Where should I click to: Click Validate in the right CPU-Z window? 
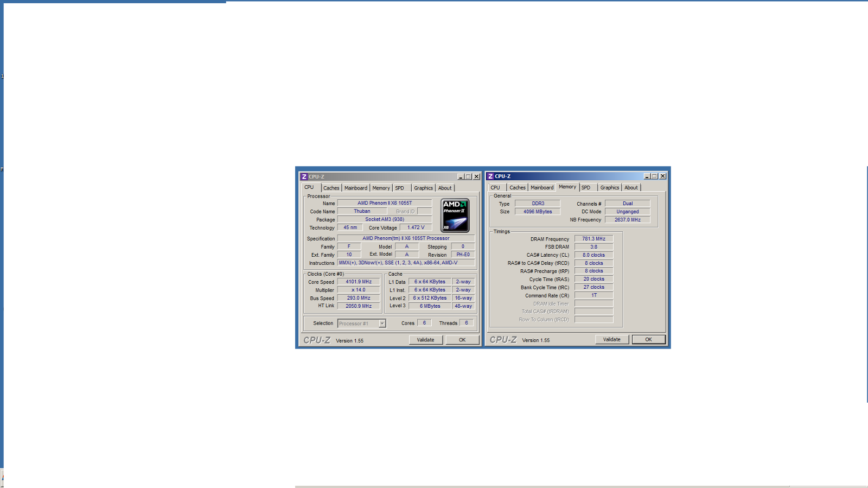pos(611,339)
